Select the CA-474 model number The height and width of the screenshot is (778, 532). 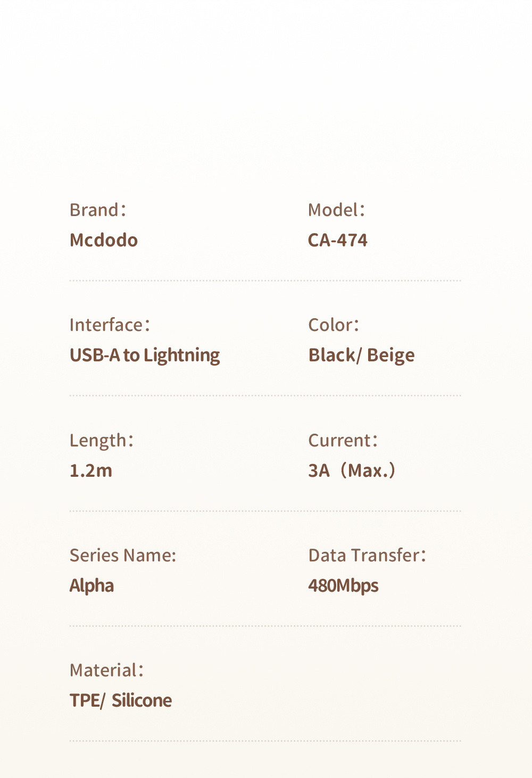(338, 240)
